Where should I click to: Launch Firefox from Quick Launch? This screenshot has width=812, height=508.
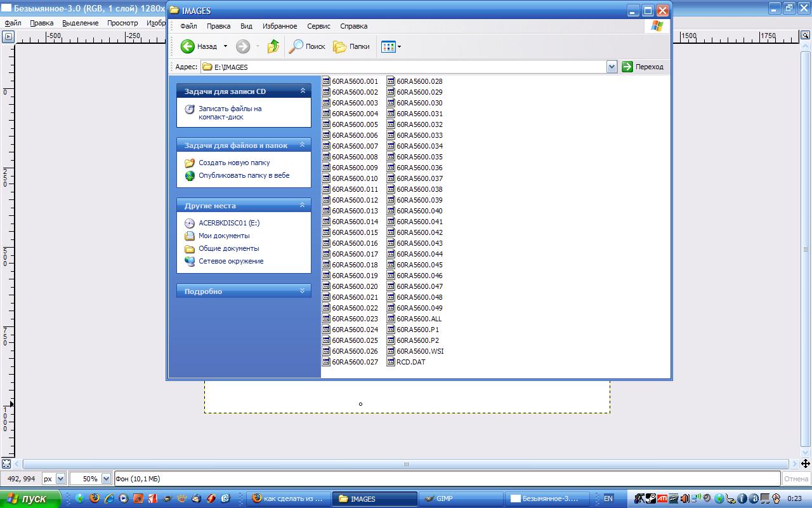pyautogui.click(x=95, y=498)
